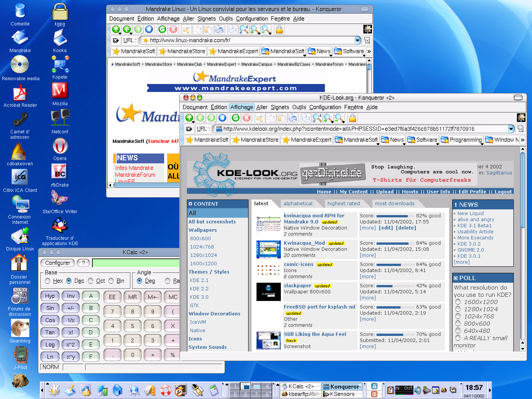Switch to the alphabetical tab

[x=298, y=204]
